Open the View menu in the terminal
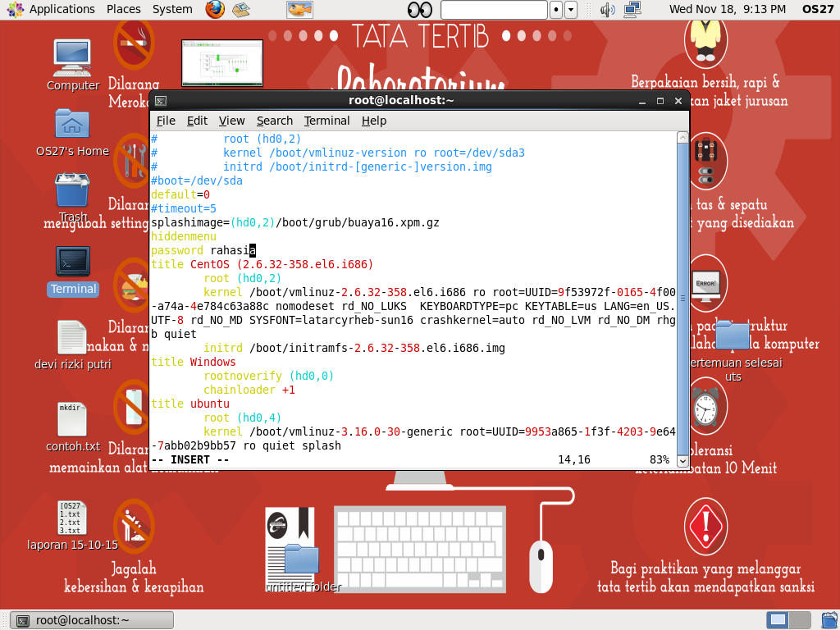Image resolution: width=840 pixels, height=630 pixels. click(x=231, y=121)
